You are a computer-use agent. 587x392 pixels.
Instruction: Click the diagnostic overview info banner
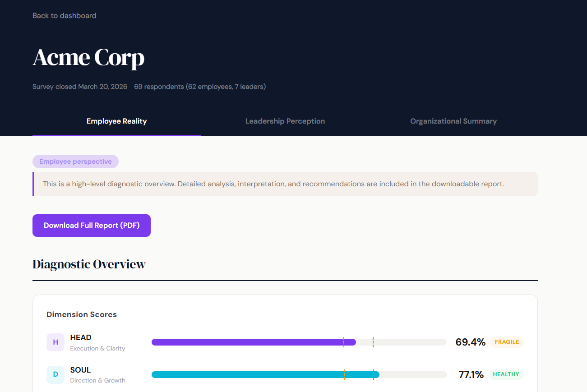pyautogui.click(x=285, y=184)
